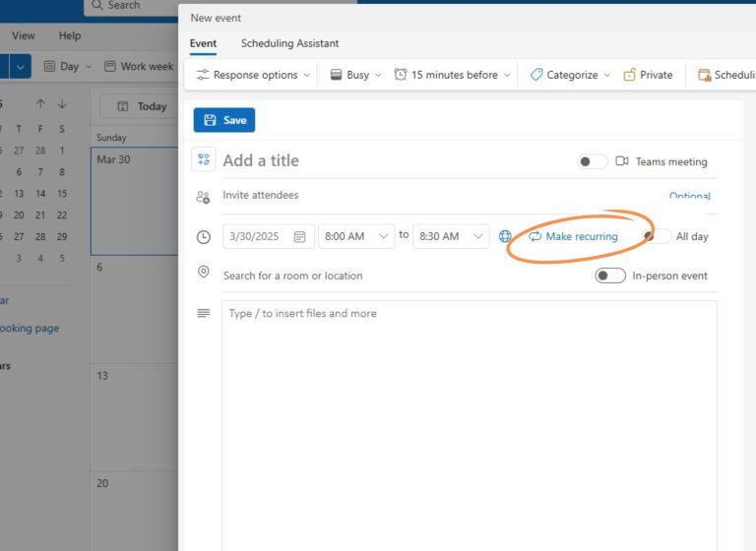
Task: Click the Teams meeting camera icon
Action: tap(622, 161)
